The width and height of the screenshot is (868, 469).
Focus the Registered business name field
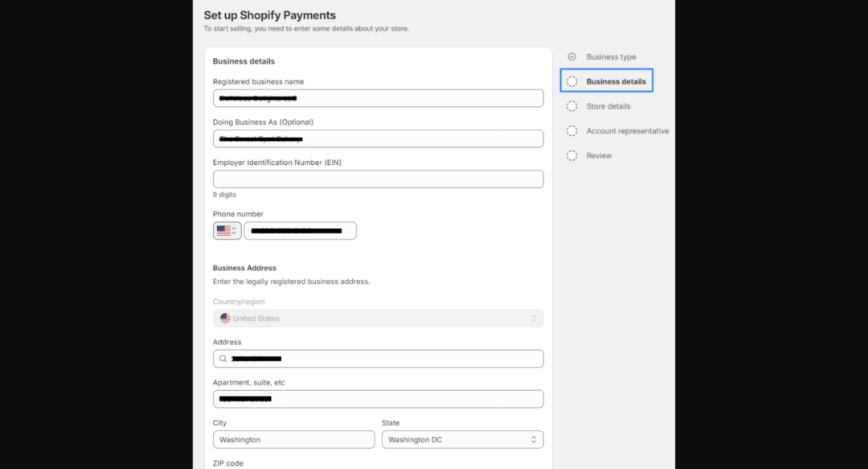(378, 98)
